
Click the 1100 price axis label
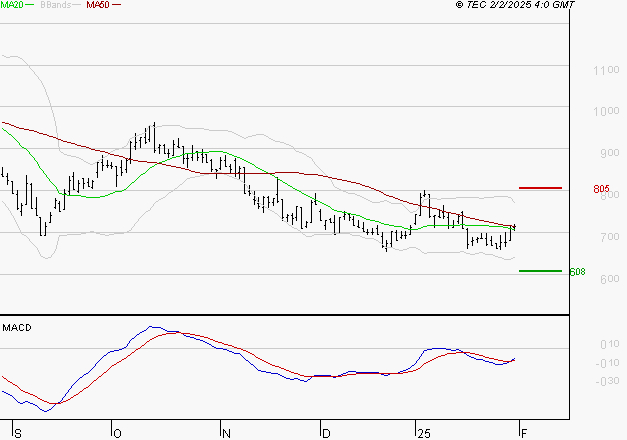(606, 70)
